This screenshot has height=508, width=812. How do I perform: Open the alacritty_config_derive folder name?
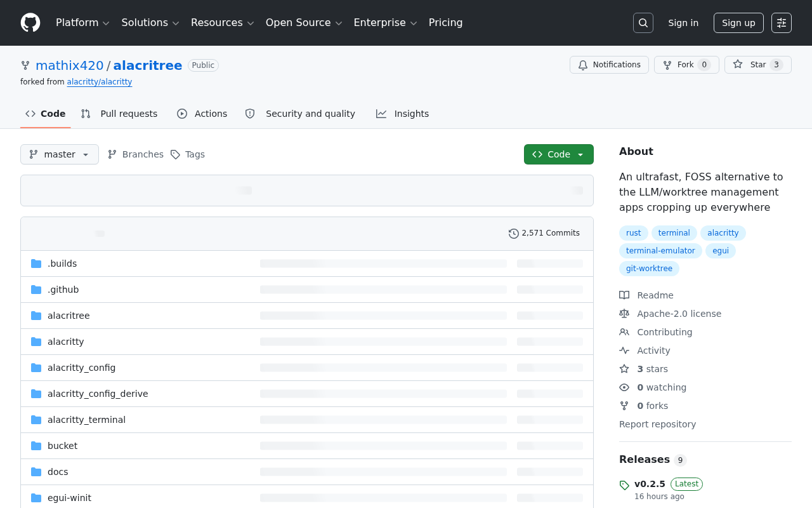tap(98, 394)
